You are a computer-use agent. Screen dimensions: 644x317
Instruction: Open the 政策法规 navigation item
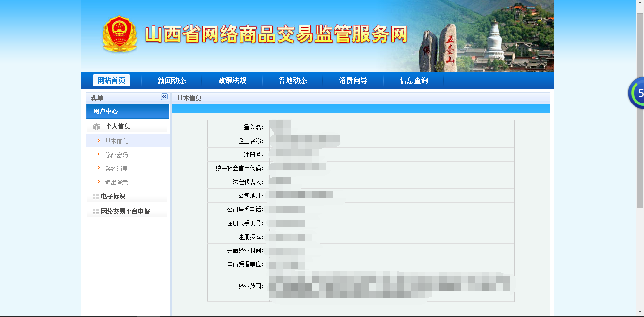click(232, 81)
